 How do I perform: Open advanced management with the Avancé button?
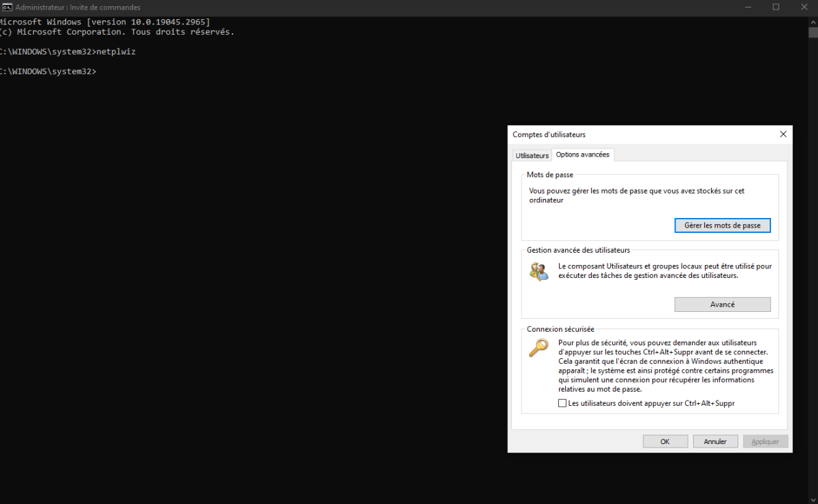pos(722,304)
